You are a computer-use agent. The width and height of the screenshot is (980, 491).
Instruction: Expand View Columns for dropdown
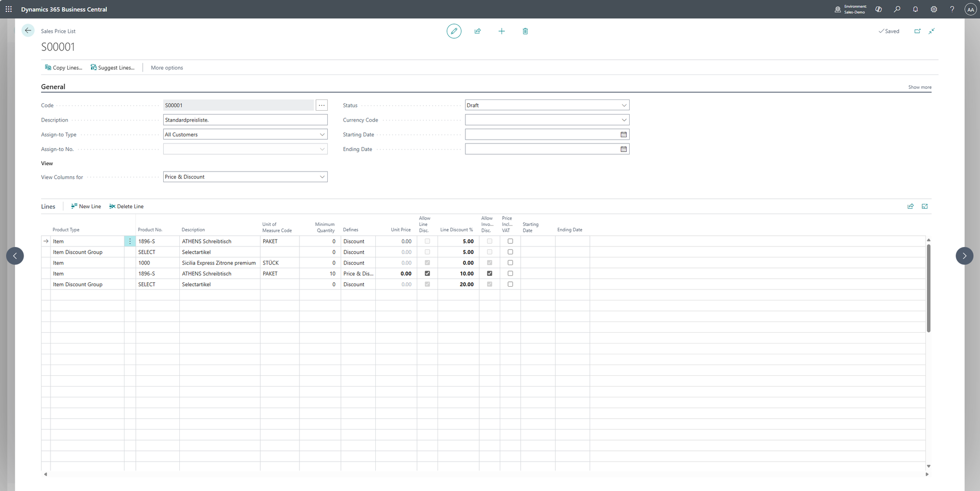[322, 177]
